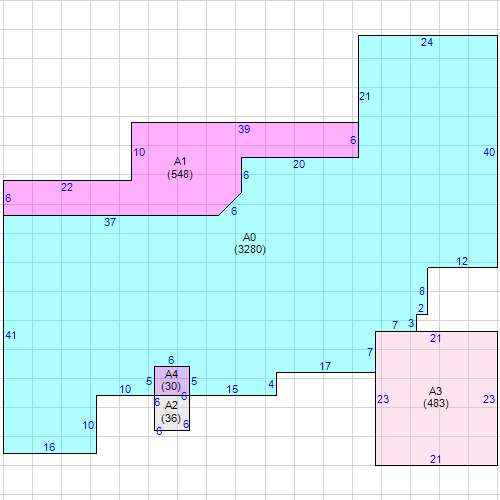Click the 2 dimension label
The width and height of the screenshot is (500, 500).
421,308
